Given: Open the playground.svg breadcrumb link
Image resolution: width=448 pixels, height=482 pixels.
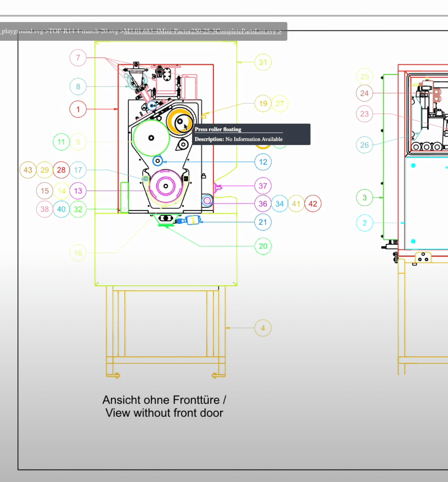Looking at the screenshot, I should (22, 31).
